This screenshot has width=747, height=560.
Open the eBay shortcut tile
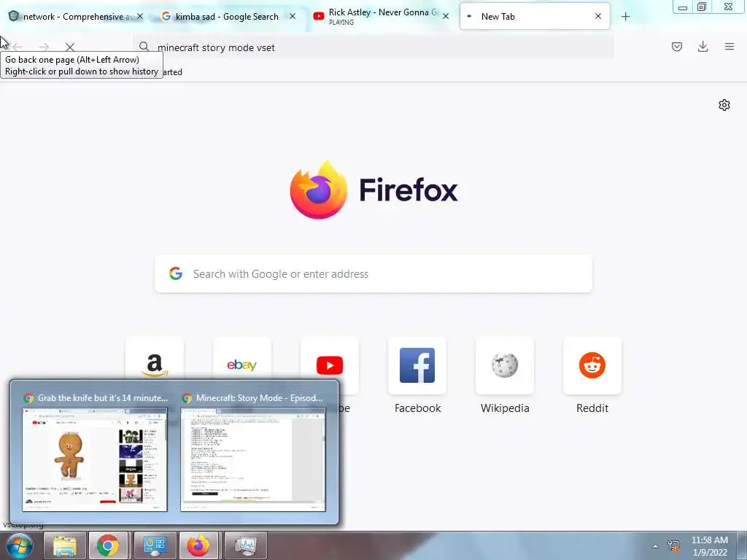(x=242, y=365)
